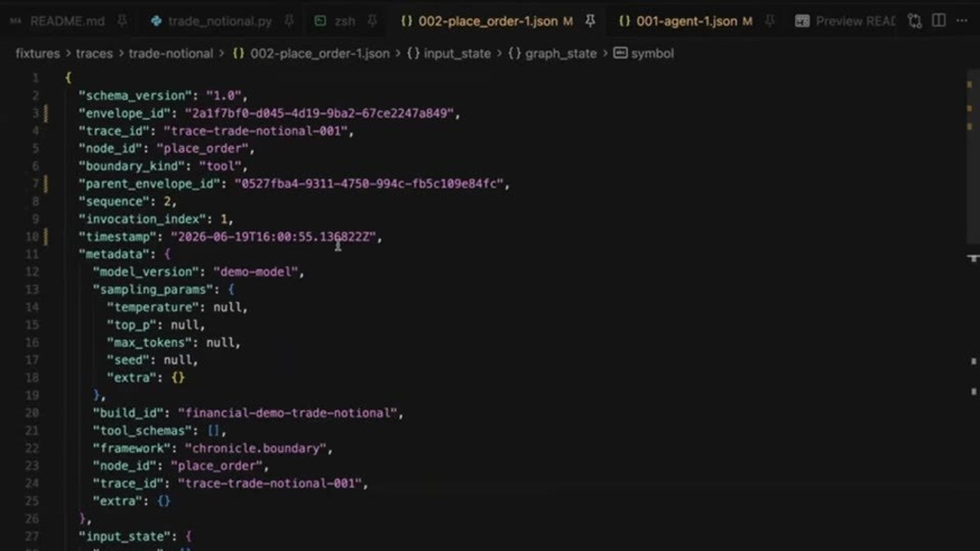This screenshot has width=980, height=551.
Task: Unpin the zsh terminal tab
Action: pyautogui.click(x=372, y=21)
